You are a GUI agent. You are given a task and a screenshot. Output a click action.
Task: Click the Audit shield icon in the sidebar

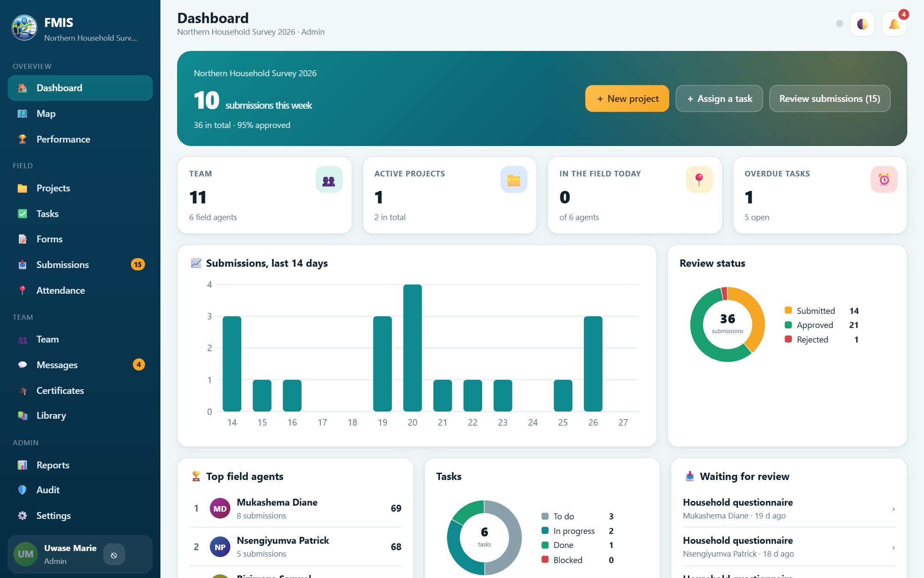22,490
